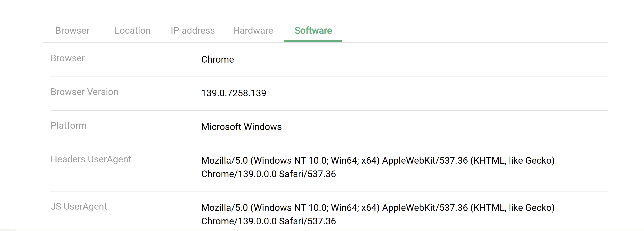Click AppleWebKit/537.36 in Headers UserAgent value
Viewport: 644px width, 231px height.
point(425,161)
